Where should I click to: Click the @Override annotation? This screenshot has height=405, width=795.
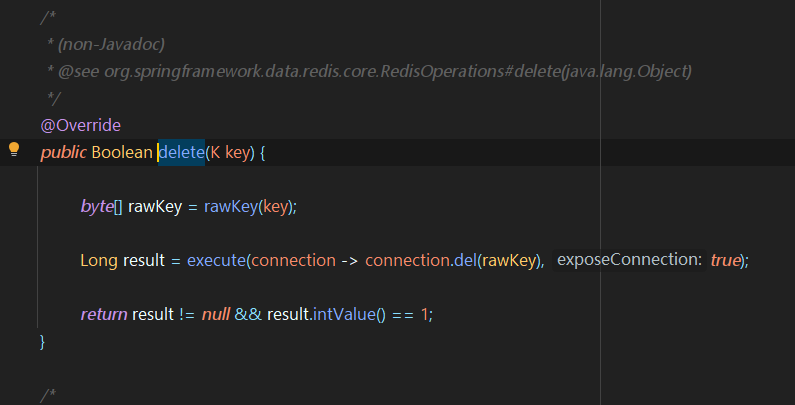[x=81, y=125]
